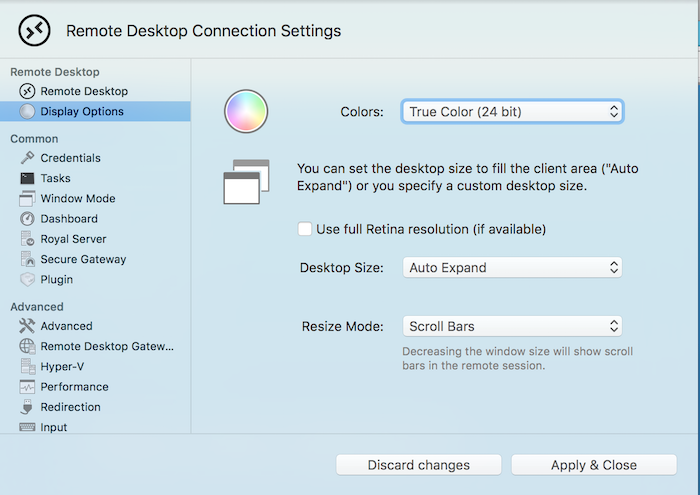Image resolution: width=700 pixels, height=495 pixels.
Task: Open the Colors dropdown
Action: pyautogui.click(x=512, y=112)
